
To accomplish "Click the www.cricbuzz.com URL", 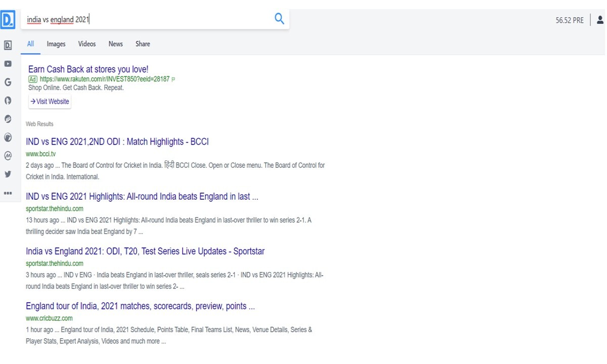I will [49, 318].
